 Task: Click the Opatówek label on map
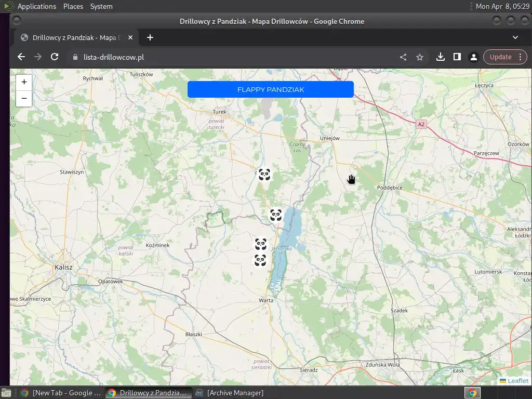[x=110, y=281]
